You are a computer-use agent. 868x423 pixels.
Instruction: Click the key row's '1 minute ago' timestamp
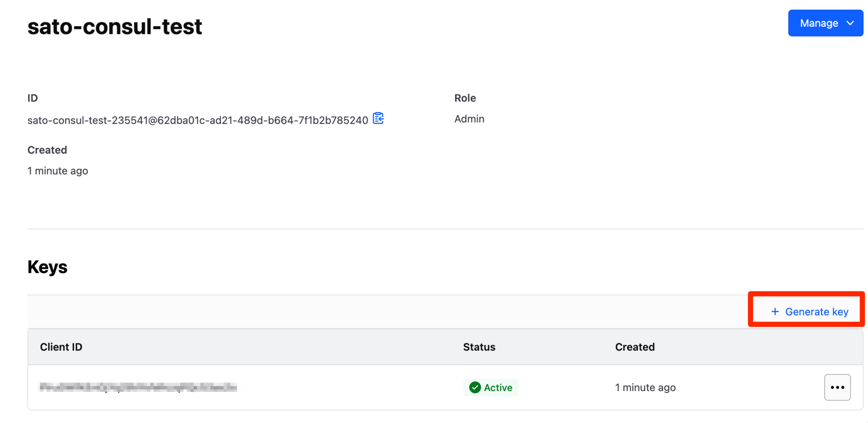point(645,387)
